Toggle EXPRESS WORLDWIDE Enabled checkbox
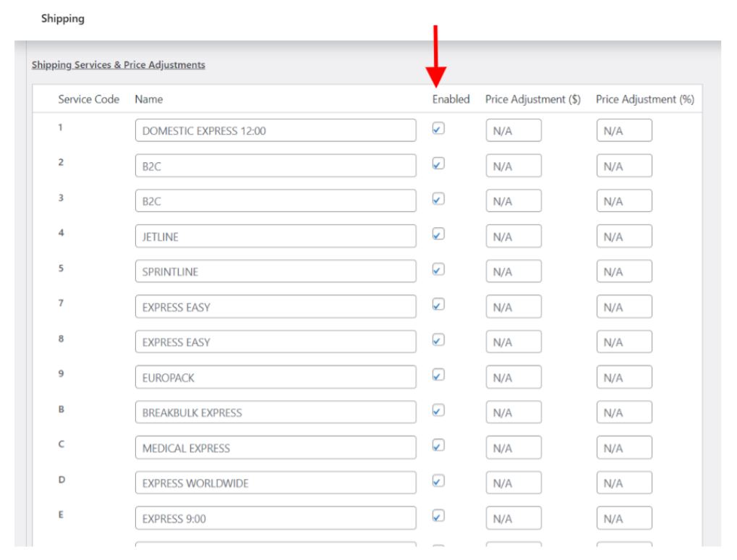Image resolution: width=737 pixels, height=560 pixels. (438, 481)
